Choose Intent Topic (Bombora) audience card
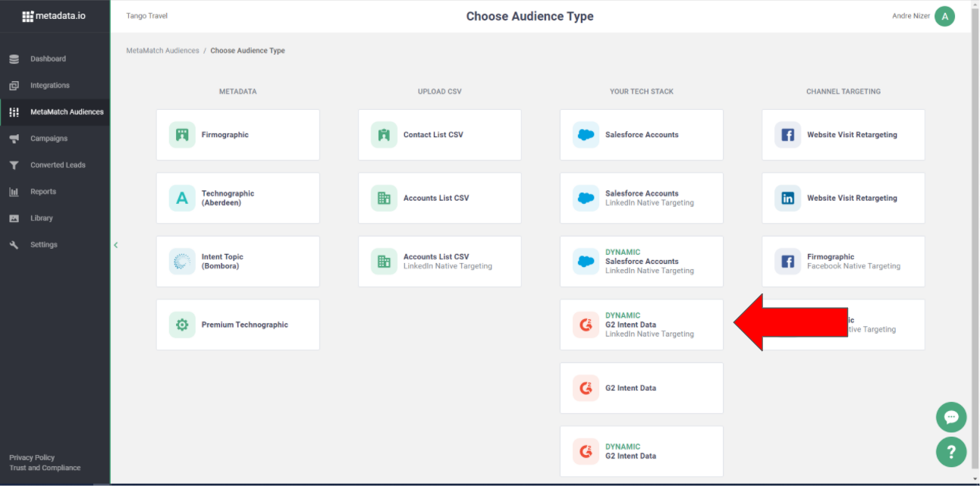The image size is (980, 486). 237,262
